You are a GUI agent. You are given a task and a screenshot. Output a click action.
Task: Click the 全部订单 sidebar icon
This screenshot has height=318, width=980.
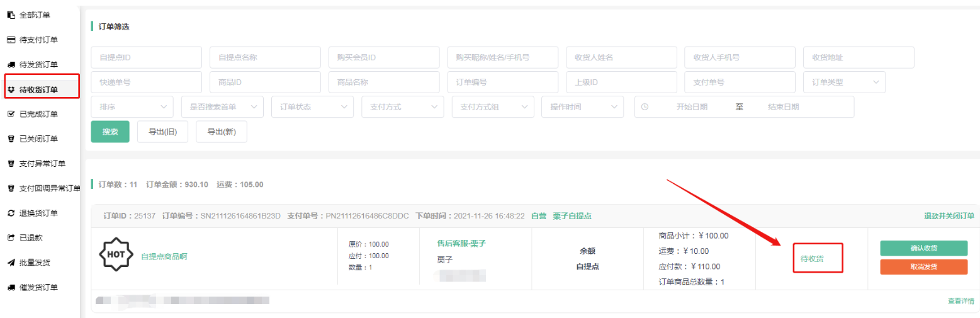(11, 14)
